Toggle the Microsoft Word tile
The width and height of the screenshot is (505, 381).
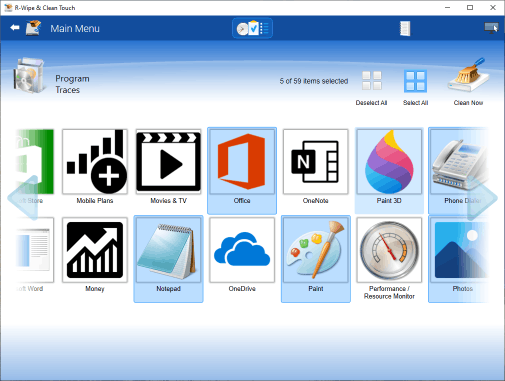coord(35,254)
